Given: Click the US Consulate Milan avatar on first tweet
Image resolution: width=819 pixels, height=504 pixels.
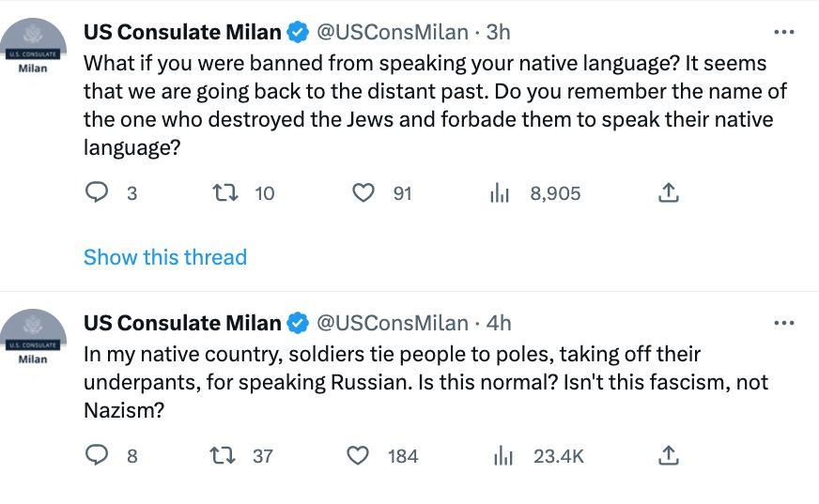Looking at the screenshot, I should 33,45.
